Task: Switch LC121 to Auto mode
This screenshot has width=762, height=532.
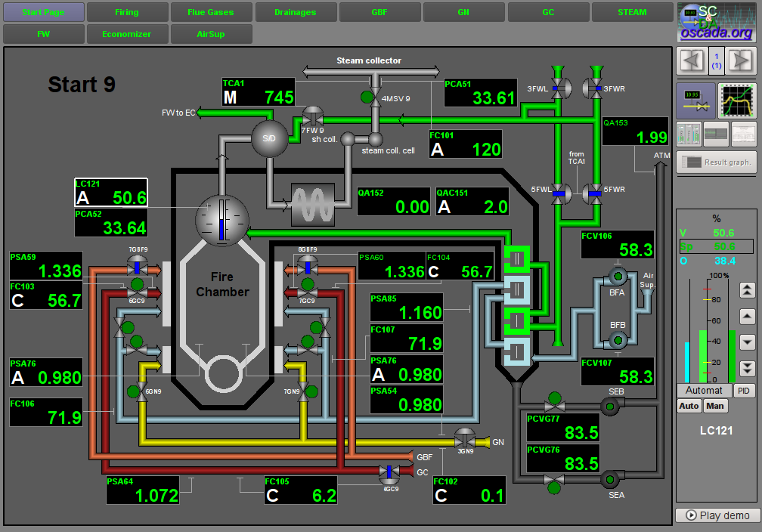Action: coord(689,406)
